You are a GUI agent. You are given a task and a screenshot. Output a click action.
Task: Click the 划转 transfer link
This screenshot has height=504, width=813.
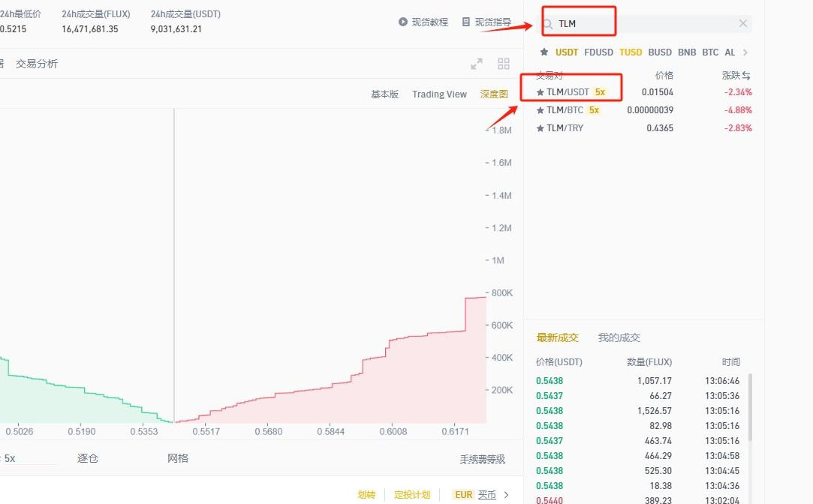coord(366,495)
